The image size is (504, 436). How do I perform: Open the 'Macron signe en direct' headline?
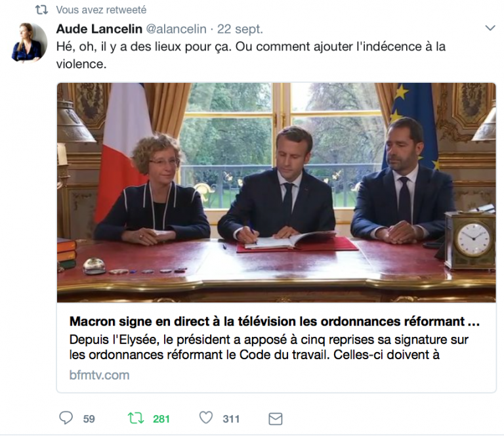click(x=274, y=321)
